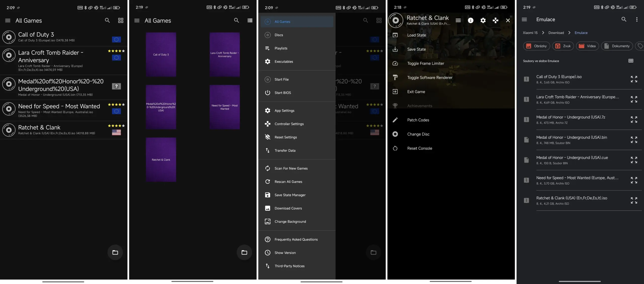The image size is (644, 284).
Task: Open Controller Settings in the drawer
Action: click(x=297, y=124)
